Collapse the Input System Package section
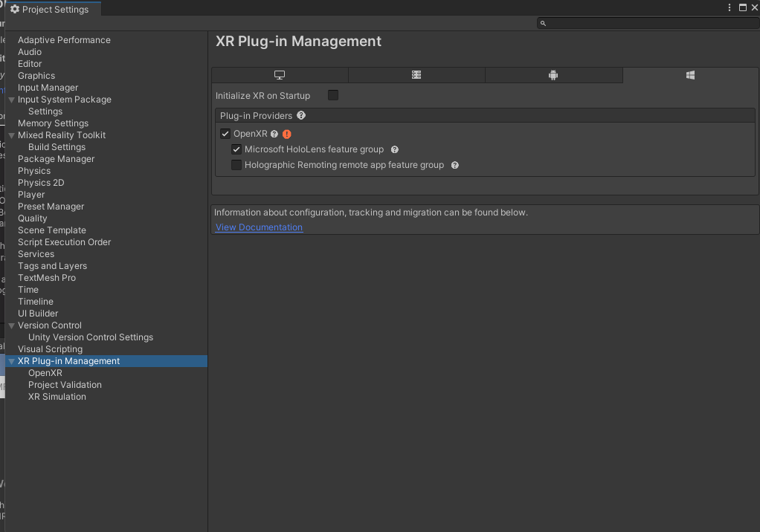This screenshot has width=760, height=532. coord(11,100)
